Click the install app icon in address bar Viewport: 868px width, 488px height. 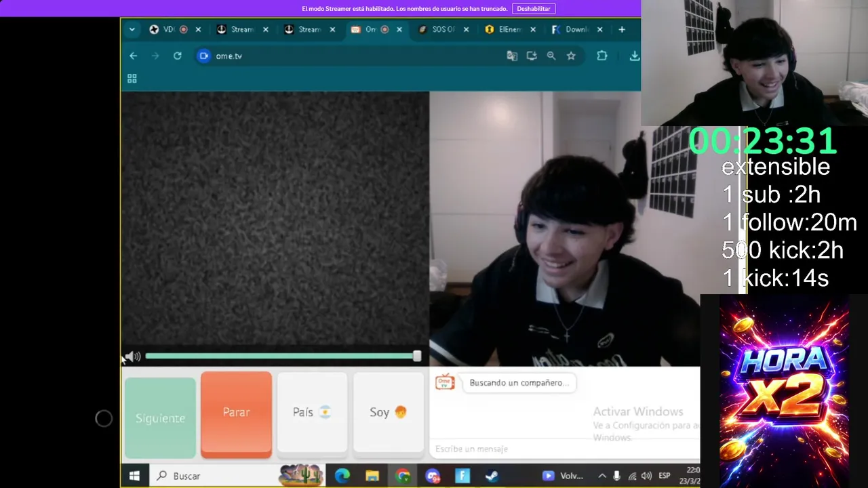tap(532, 56)
